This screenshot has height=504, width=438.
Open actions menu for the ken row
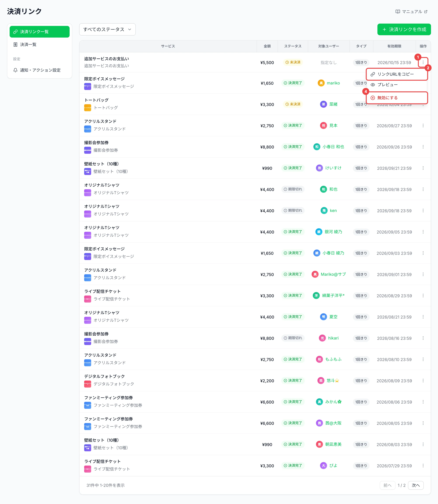pos(423,211)
